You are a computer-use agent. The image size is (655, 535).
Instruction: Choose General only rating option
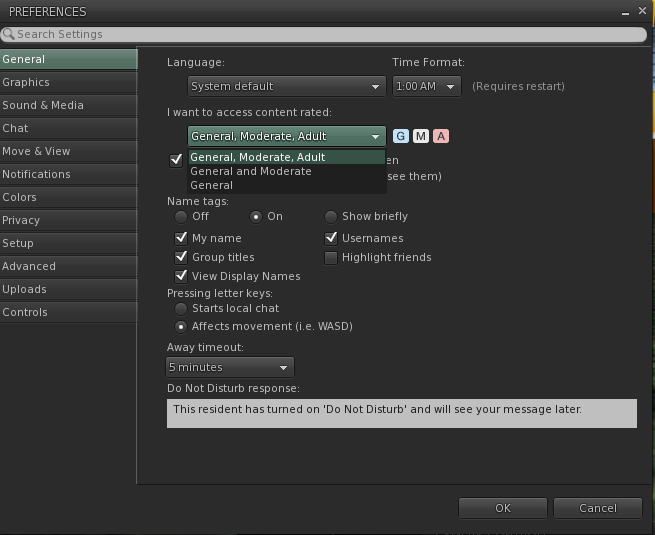coord(212,185)
